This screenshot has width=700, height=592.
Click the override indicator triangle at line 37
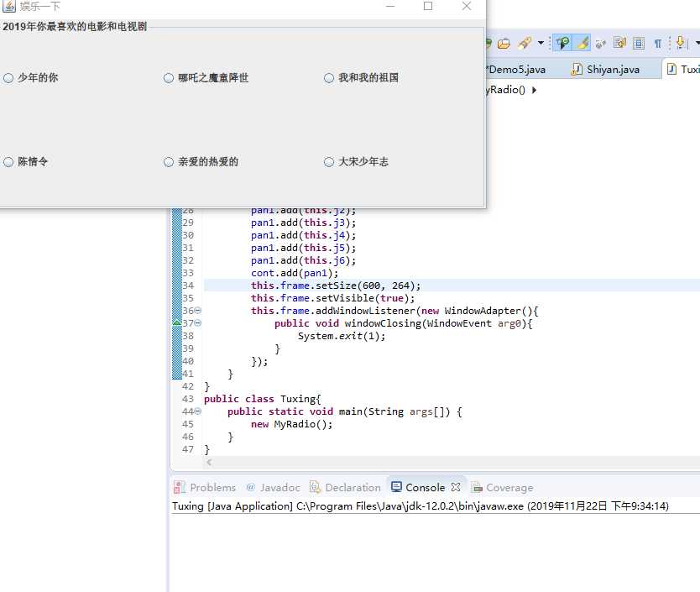coord(177,322)
